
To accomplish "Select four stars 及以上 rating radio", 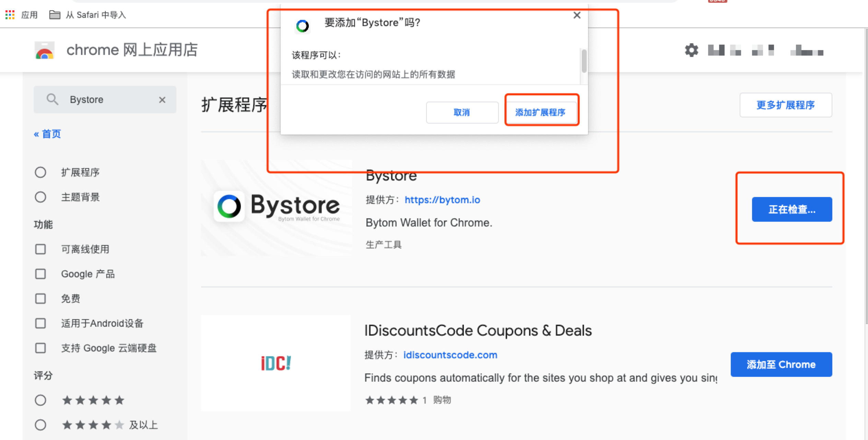I will [x=40, y=425].
